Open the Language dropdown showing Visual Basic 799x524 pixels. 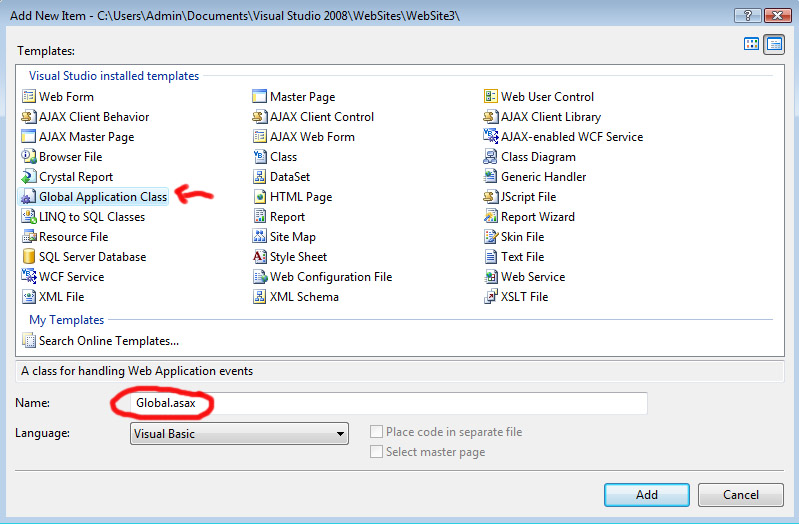[239, 434]
